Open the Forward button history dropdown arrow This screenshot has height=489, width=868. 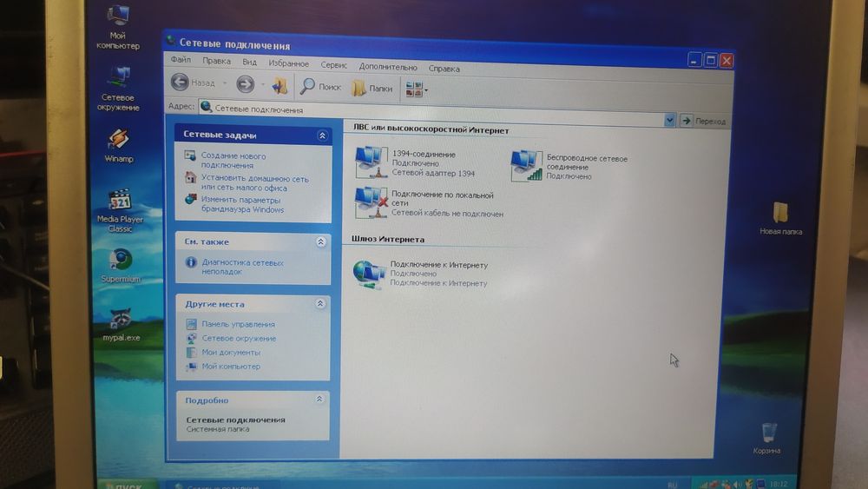pos(262,85)
